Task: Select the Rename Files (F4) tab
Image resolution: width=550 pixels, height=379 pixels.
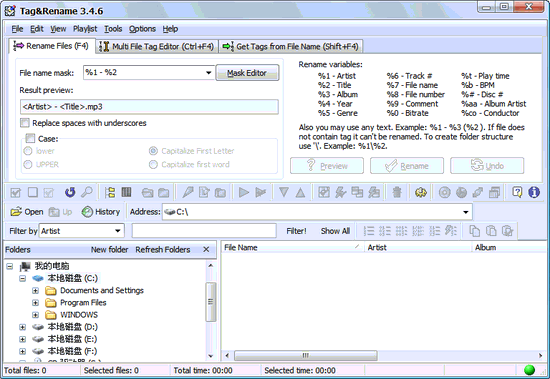Action: point(51,46)
